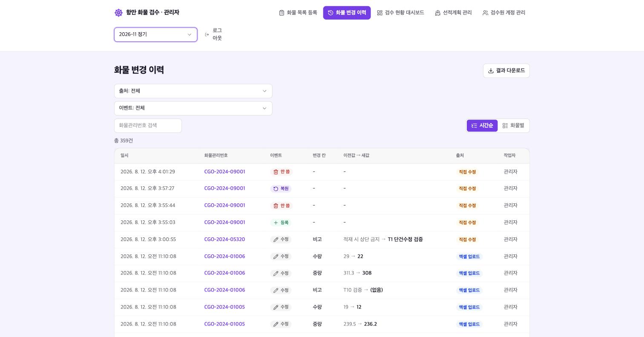Open CGO-2024-01005 link in the 수량 row

click(224, 307)
